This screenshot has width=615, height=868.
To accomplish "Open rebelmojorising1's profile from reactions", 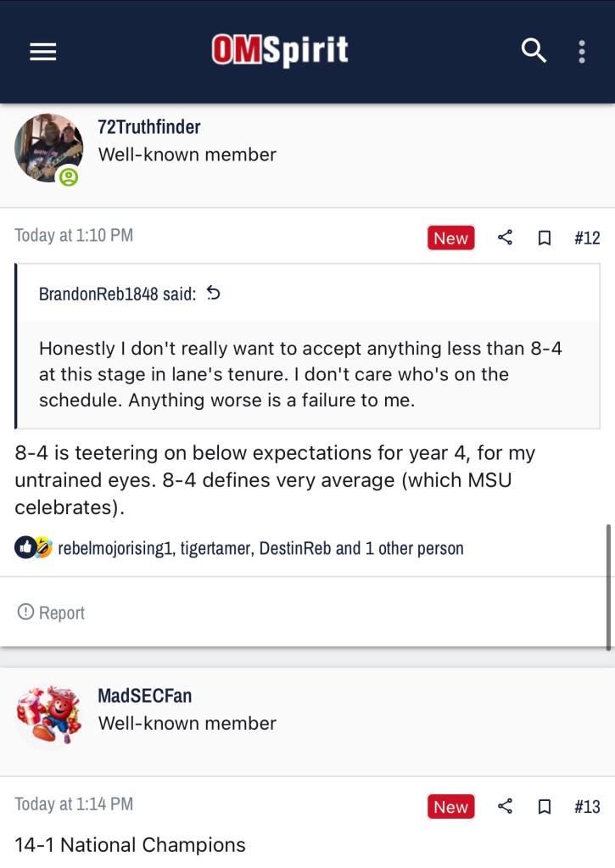I will [115, 548].
